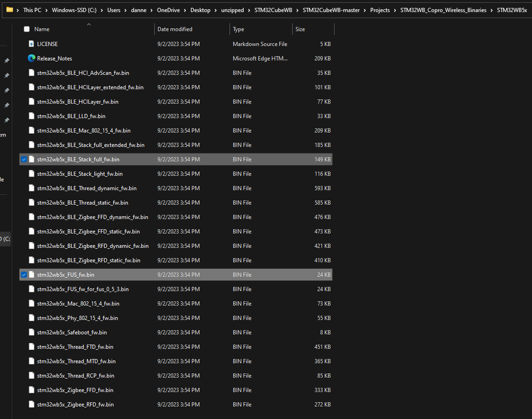The image size is (532, 419).
Task: Click file icon of stm32wb5x_BLE_Zigbee_RFD_dynamic_fw.bin
Action: coord(31,246)
